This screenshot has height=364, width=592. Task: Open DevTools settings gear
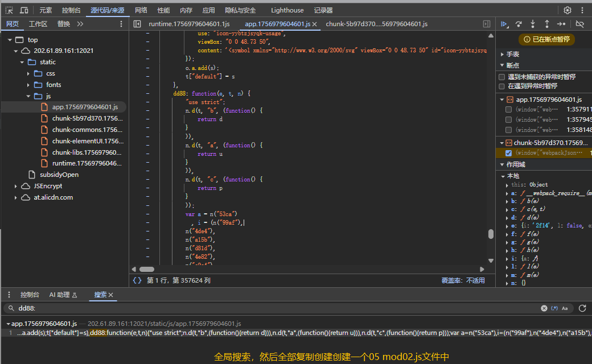(567, 10)
